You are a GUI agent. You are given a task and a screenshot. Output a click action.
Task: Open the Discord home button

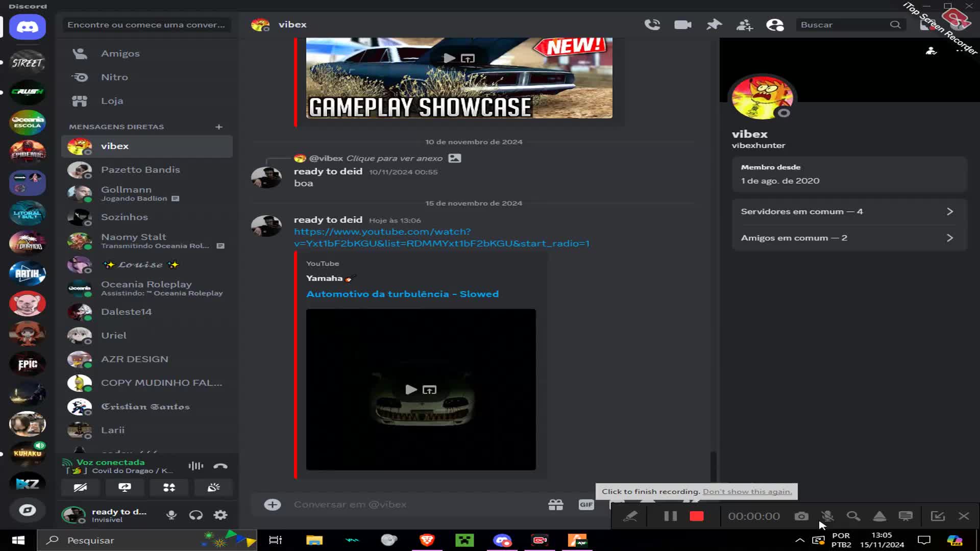click(28, 27)
